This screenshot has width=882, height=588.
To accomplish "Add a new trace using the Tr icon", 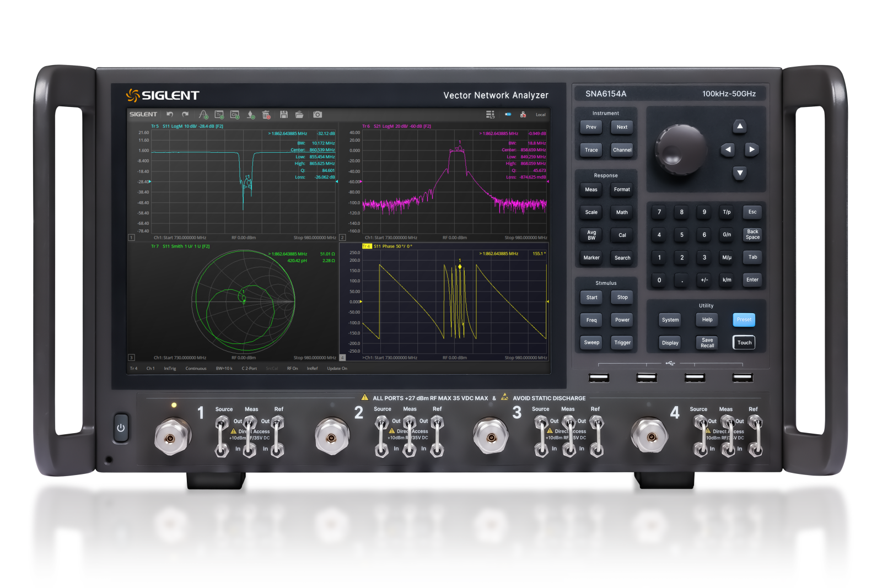I will [x=219, y=115].
